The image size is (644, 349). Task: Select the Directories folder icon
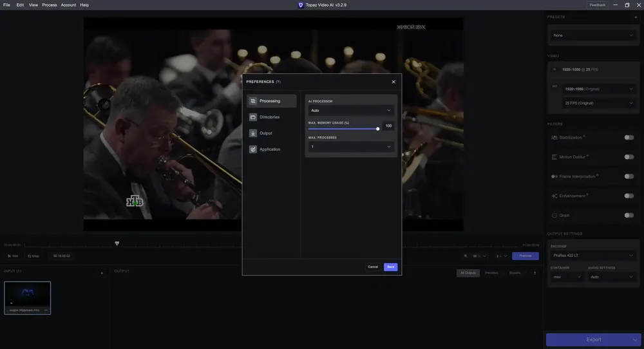[253, 117]
